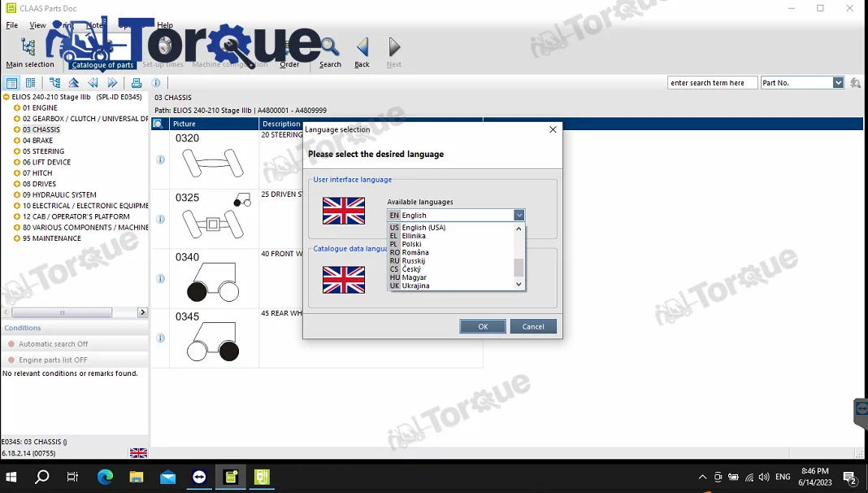Image resolution: width=868 pixels, height=493 pixels.
Task: Click the Next arrow button
Action: pos(394,53)
